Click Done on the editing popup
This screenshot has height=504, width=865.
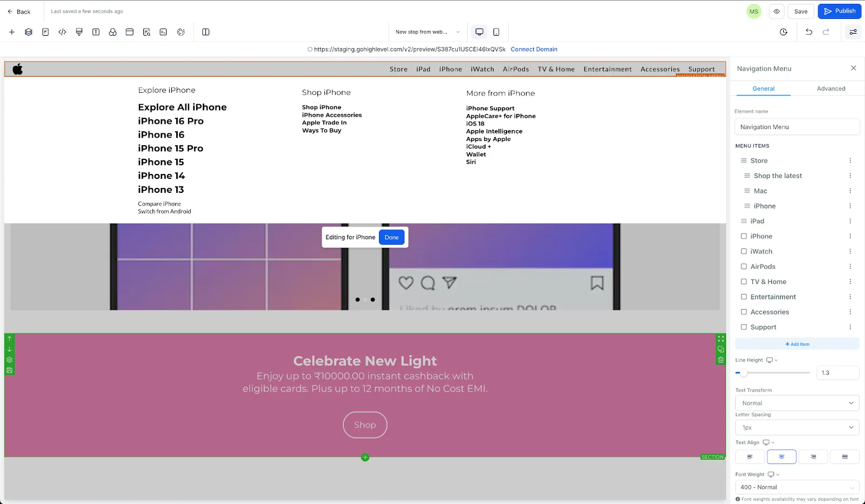click(391, 237)
